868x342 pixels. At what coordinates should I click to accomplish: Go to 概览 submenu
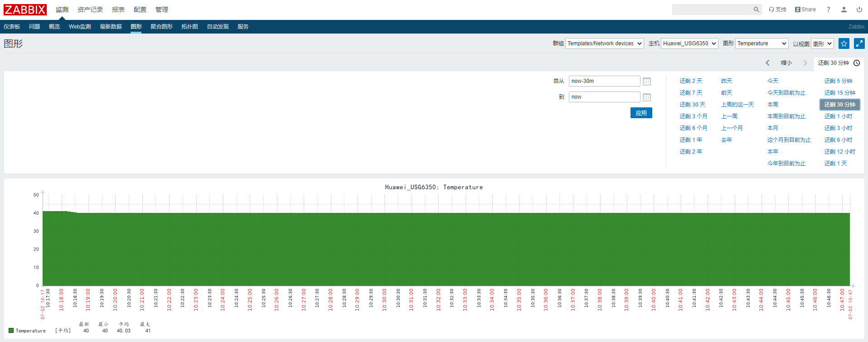[x=54, y=27]
